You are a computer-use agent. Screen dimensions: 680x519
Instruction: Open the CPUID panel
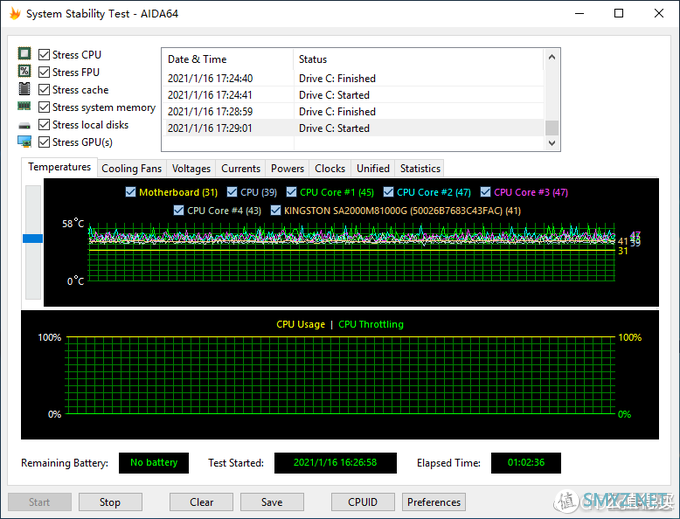point(363,502)
